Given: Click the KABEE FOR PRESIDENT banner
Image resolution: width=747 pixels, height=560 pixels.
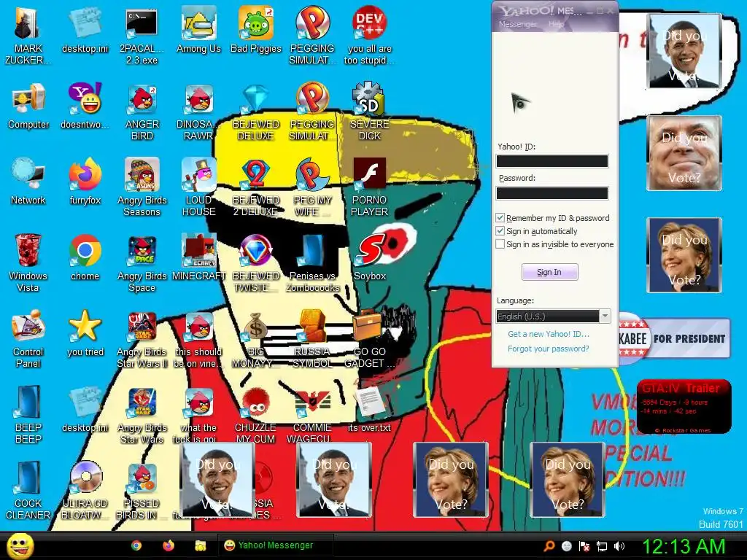Looking at the screenshot, I should coord(675,338).
